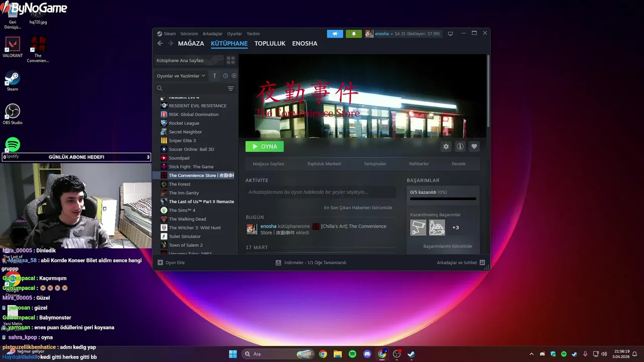Click the plus icon beside Oyun Ekle

[160, 262]
